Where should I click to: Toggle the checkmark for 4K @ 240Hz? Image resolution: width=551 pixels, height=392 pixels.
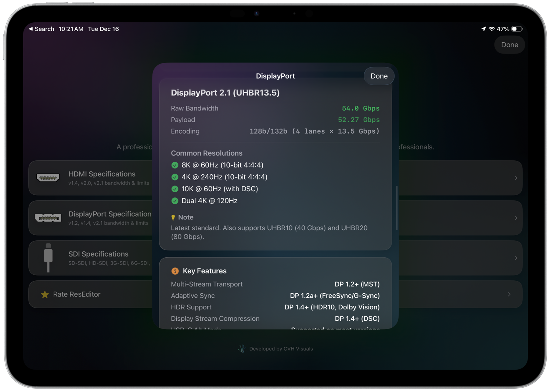175,177
